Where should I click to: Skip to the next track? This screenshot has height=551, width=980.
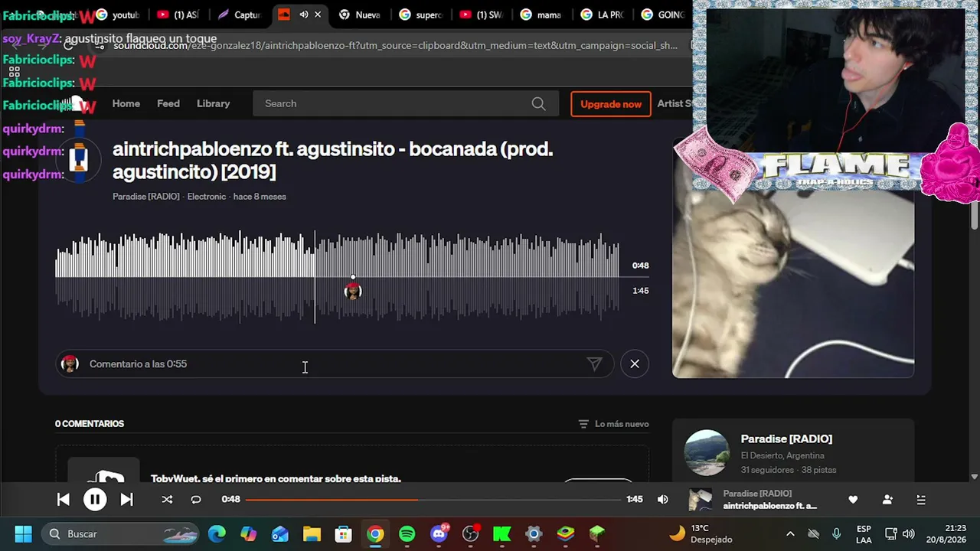coord(126,500)
